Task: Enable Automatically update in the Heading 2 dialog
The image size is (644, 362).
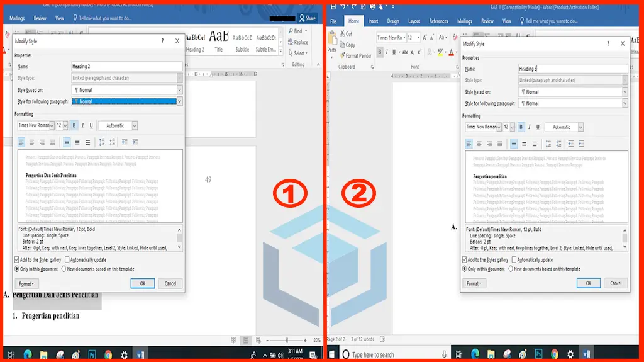Action: pyautogui.click(x=86, y=260)
